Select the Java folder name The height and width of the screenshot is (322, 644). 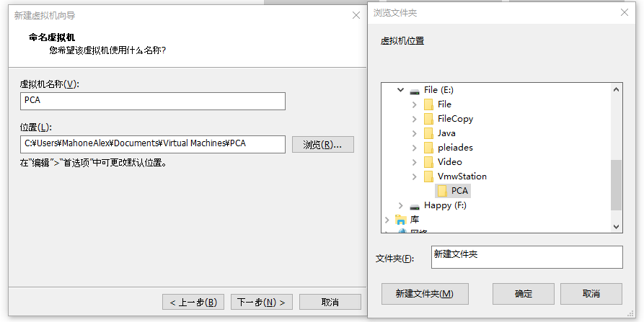tap(446, 133)
